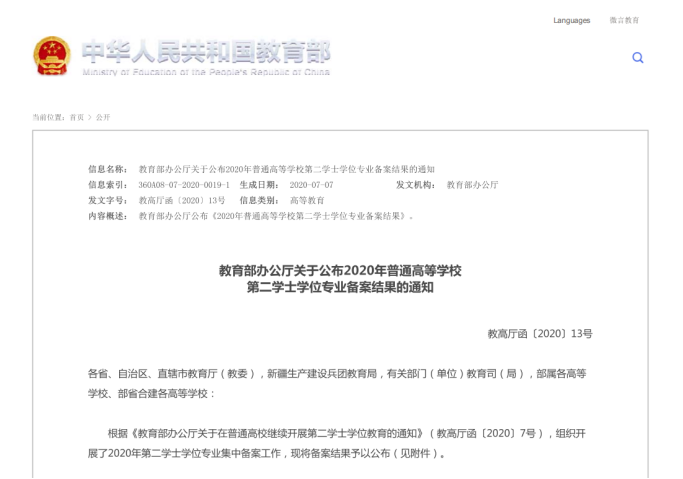Click the 内容概述 summary text

[275, 215]
